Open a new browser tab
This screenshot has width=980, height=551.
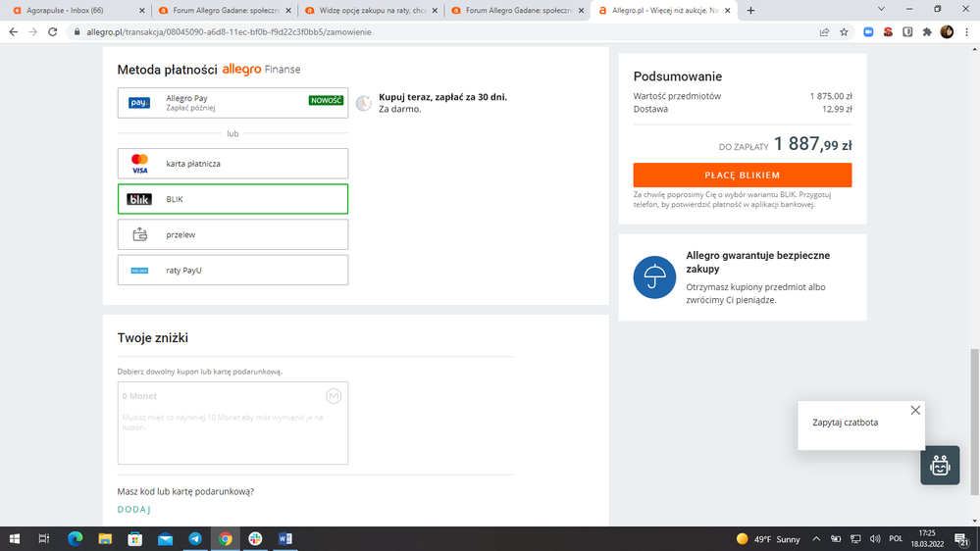click(750, 11)
